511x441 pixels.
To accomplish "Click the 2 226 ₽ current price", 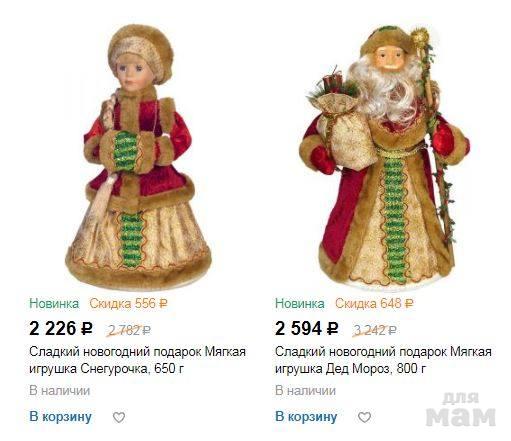I will pos(61,328).
